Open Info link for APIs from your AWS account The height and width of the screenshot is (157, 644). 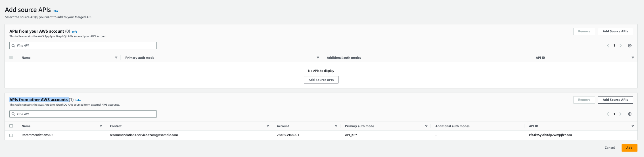(74, 32)
